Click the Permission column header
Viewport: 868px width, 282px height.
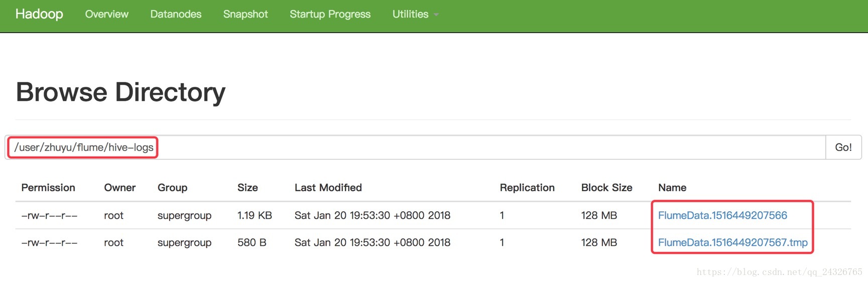tap(48, 188)
